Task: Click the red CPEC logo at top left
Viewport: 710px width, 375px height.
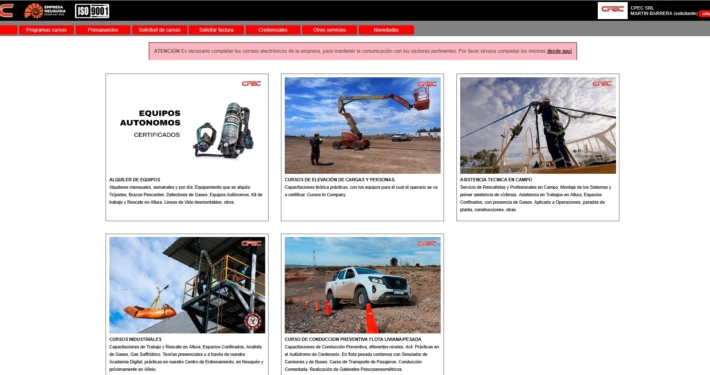Action: point(6,10)
